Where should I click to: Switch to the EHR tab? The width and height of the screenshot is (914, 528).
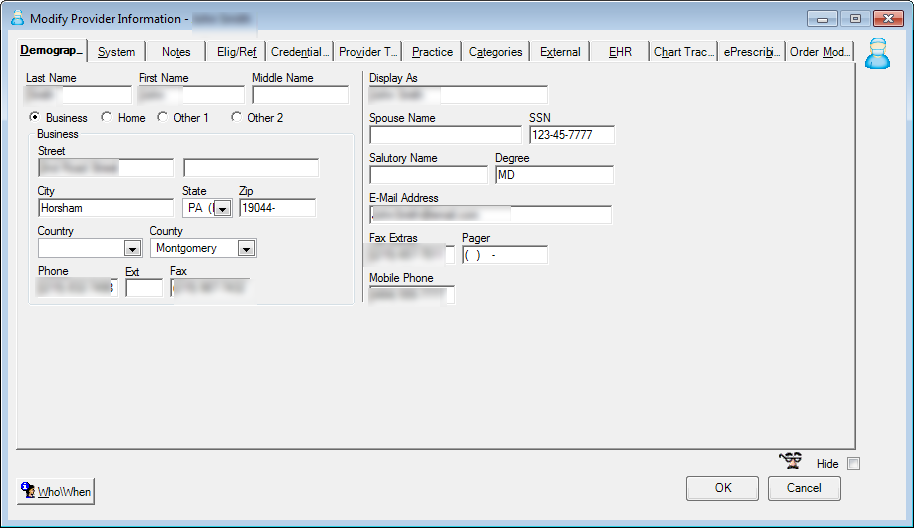[620, 52]
